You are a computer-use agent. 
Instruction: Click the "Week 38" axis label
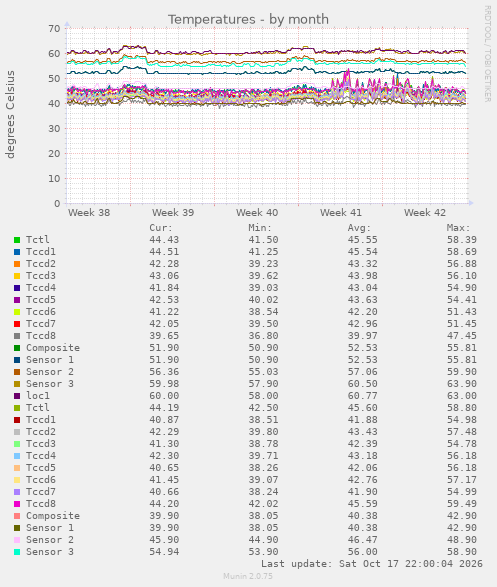click(89, 213)
